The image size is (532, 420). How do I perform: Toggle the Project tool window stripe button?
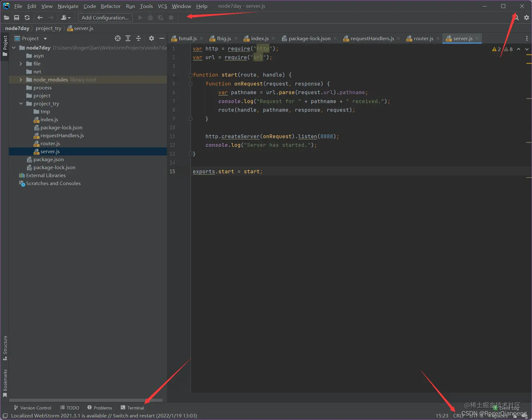(5, 46)
